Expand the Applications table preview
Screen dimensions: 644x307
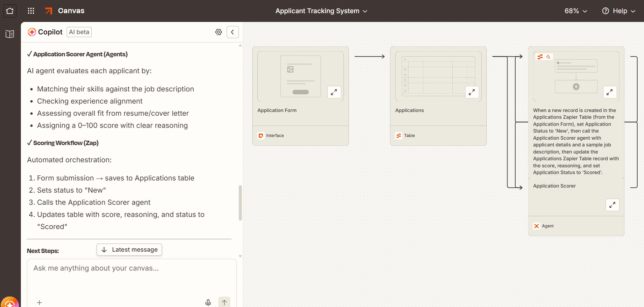point(472,92)
